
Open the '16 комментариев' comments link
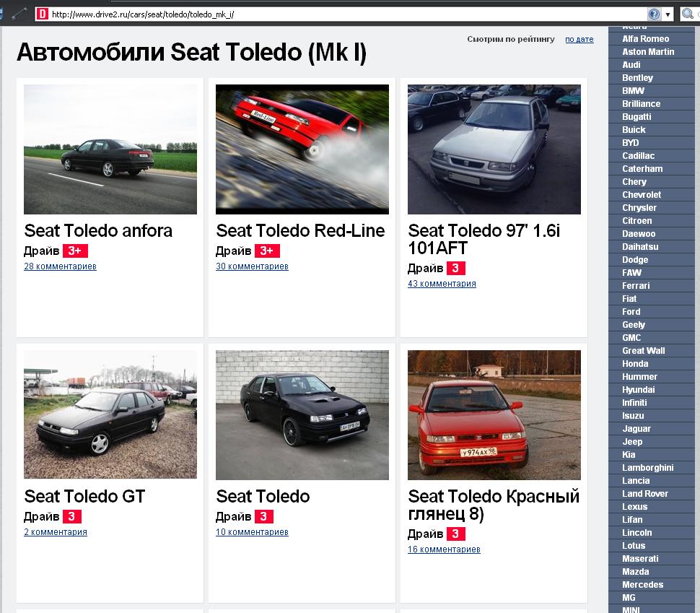click(x=445, y=549)
